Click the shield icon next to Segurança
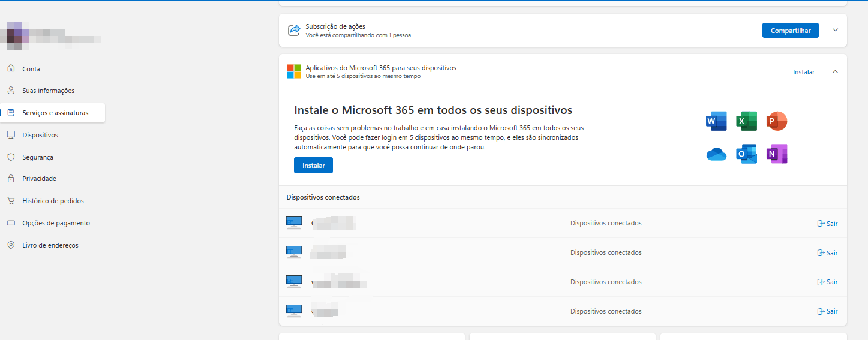This screenshot has width=868, height=340. pos(11,157)
